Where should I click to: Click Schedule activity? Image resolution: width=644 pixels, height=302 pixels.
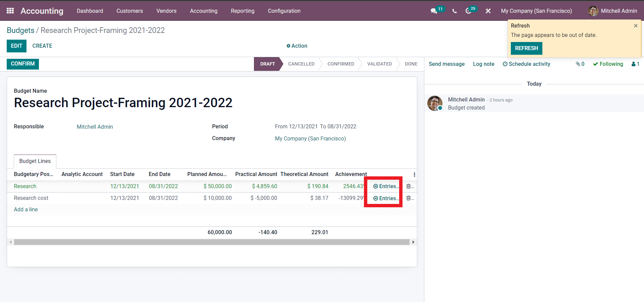click(x=526, y=64)
